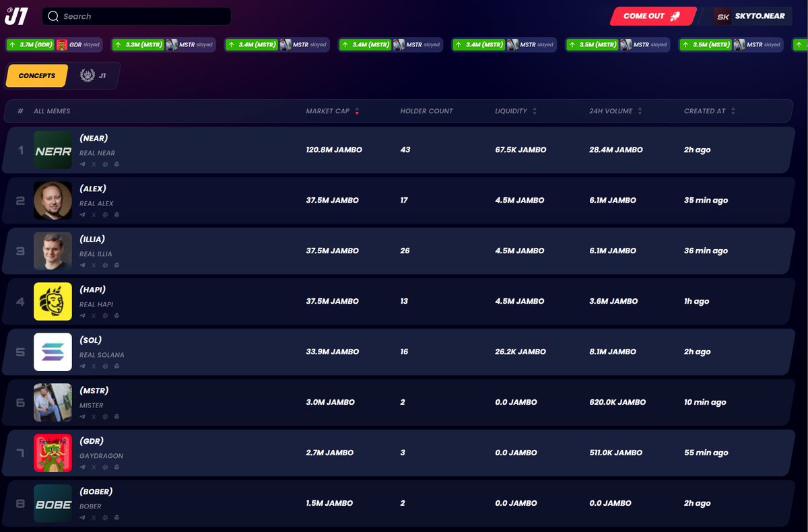Click the (ALEX) token name

pyautogui.click(x=93, y=189)
